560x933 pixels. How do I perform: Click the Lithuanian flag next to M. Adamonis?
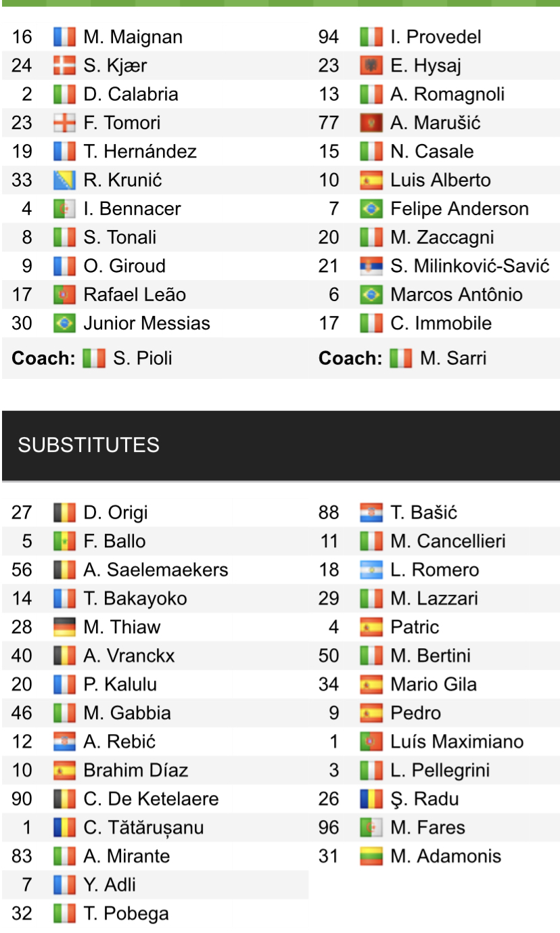coord(371,856)
